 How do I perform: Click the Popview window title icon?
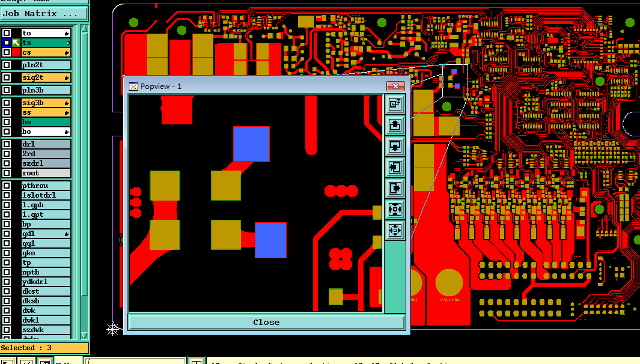[133, 86]
